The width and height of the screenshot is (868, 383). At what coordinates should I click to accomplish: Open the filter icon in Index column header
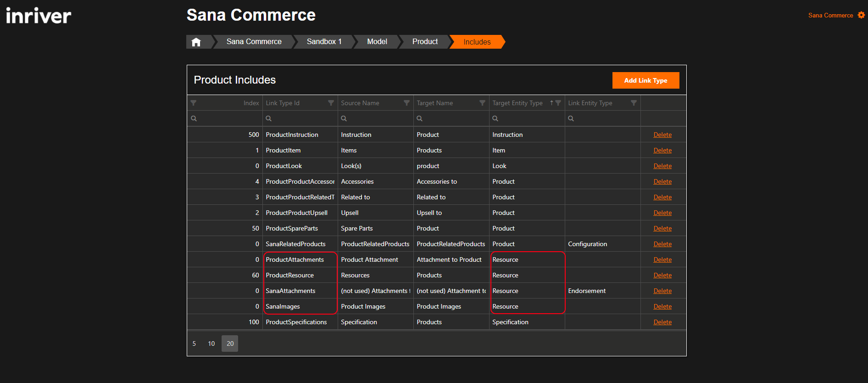tap(194, 103)
